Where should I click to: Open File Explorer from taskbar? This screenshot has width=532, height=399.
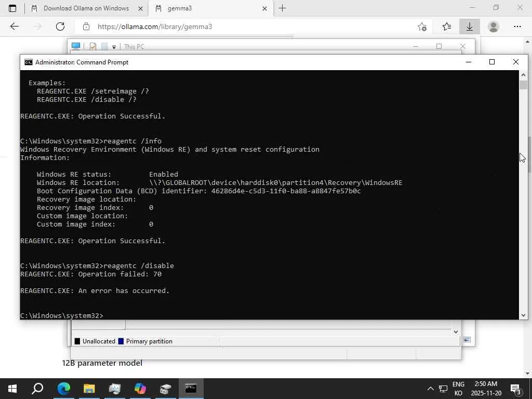[x=89, y=389]
